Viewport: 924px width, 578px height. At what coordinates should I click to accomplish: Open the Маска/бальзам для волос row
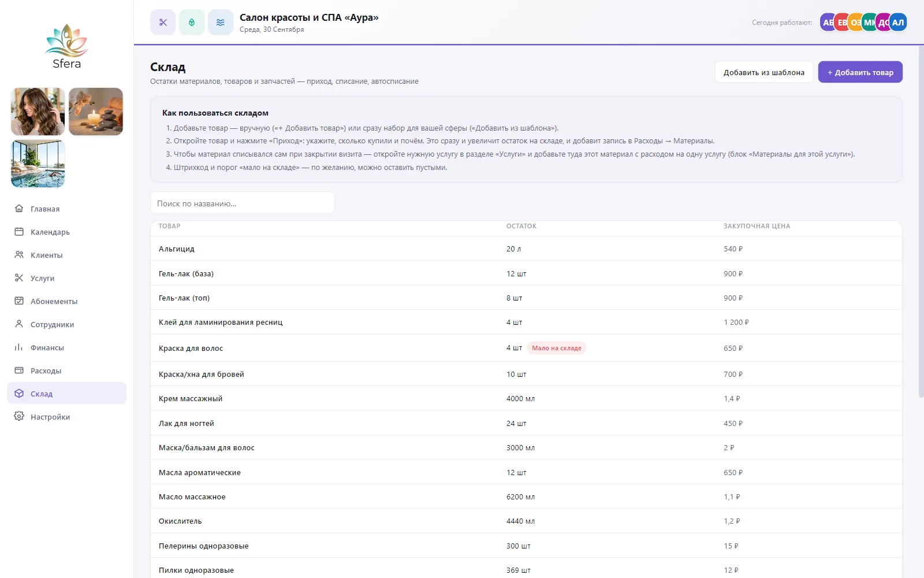coord(526,447)
